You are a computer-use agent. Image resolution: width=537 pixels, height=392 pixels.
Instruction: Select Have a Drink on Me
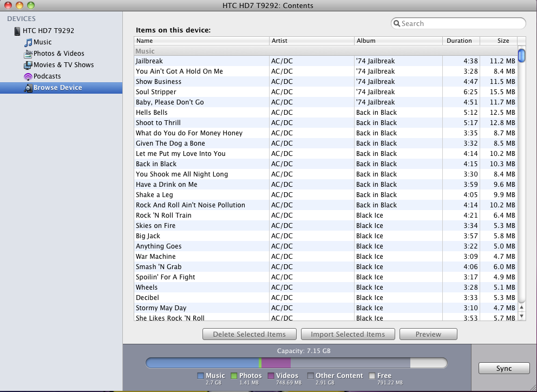click(326, 184)
